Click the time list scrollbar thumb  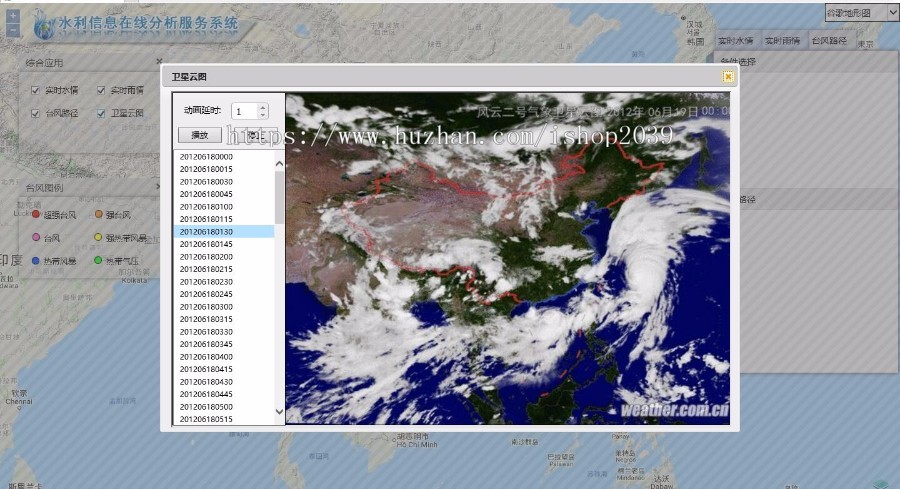(279, 197)
